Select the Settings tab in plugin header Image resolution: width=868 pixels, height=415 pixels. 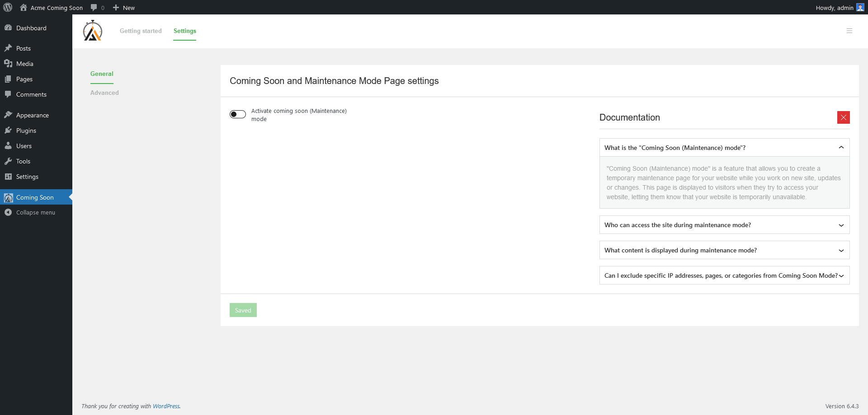185,31
